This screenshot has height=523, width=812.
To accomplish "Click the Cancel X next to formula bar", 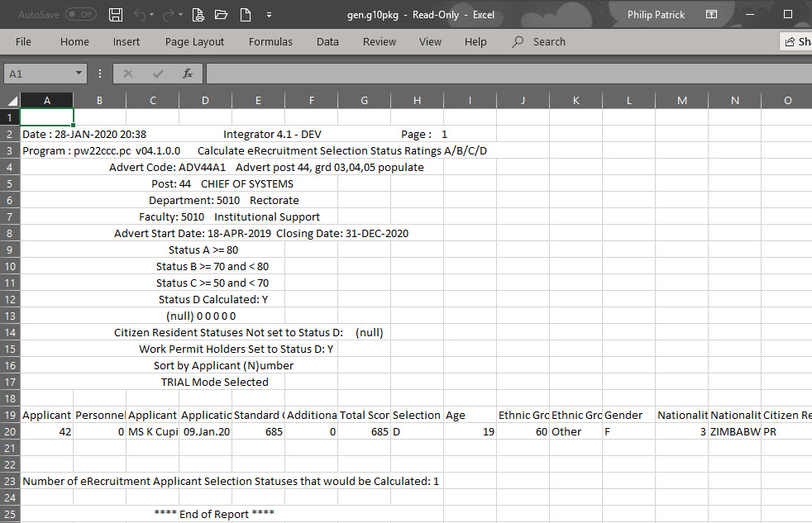I will 128,73.
